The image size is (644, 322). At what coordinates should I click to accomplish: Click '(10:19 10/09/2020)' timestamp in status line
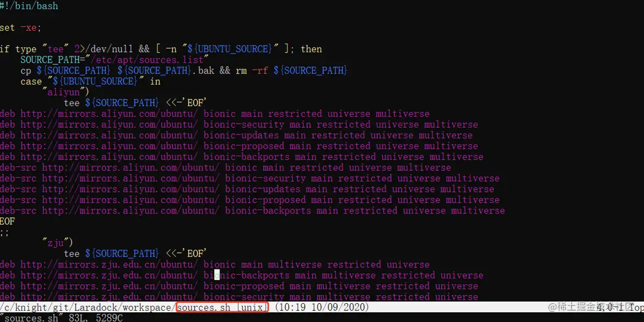pos(321,308)
